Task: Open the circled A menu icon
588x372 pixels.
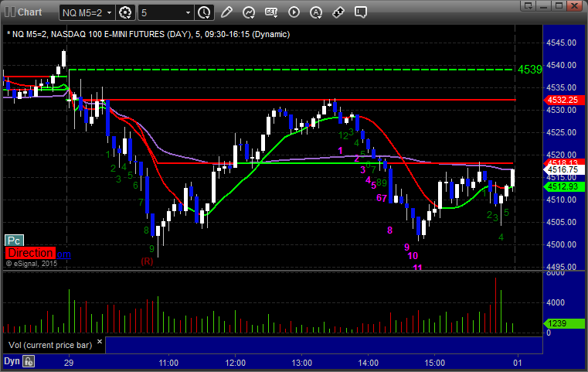Action: coord(316,12)
